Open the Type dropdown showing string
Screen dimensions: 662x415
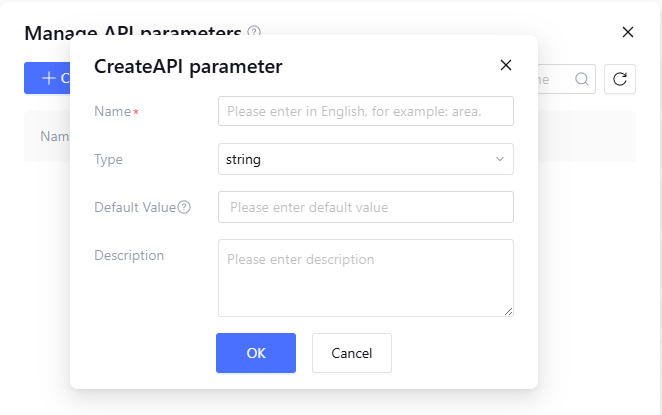click(355, 159)
